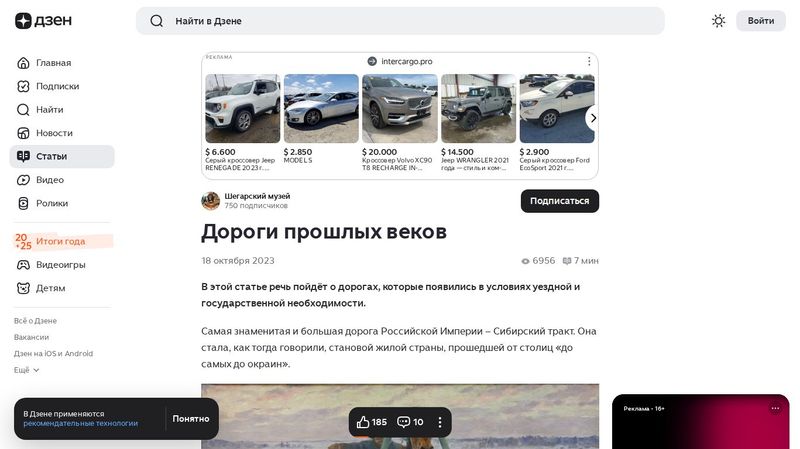
Task: Go to Подписки in the sidebar
Action: tap(57, 86)
